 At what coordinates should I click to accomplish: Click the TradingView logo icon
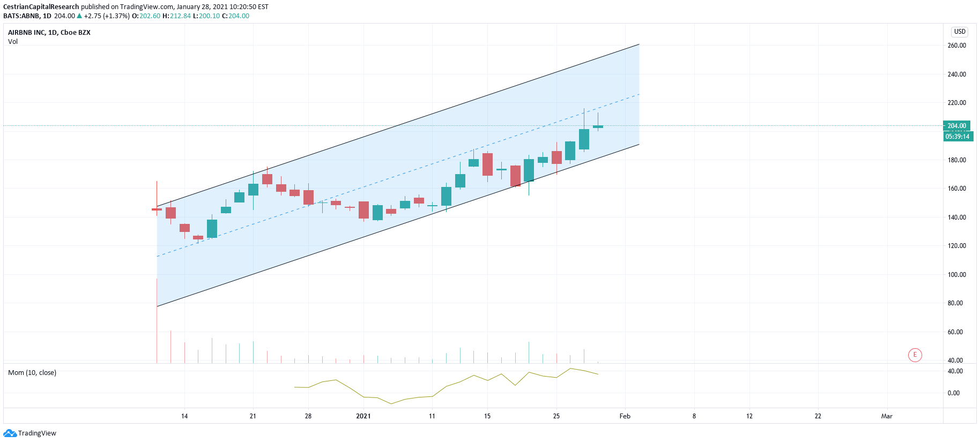tap(10, 433)
